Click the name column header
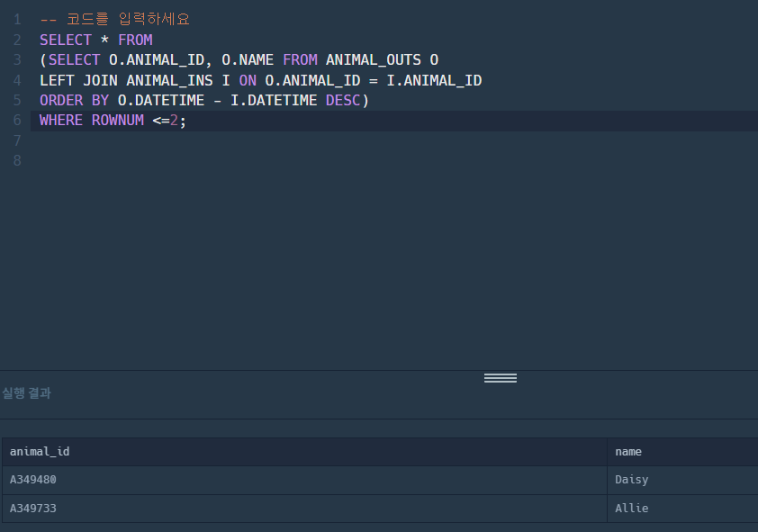758x532 pixels. coord(682,452)
